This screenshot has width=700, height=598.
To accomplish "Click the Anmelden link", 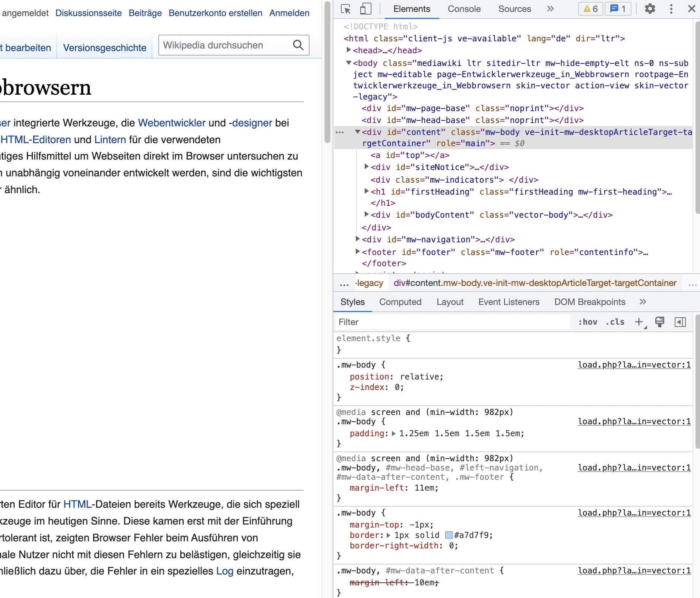I will (x=289, y=13).
